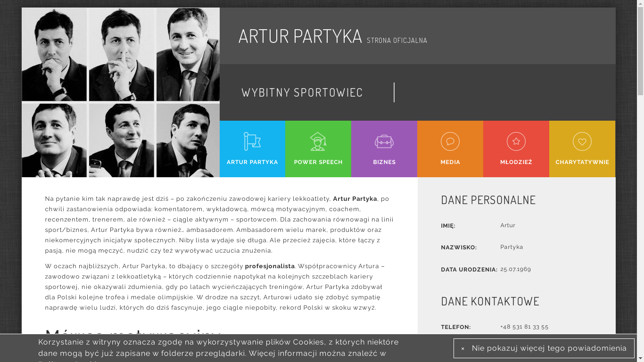This screenshot has width=644, height=362.
Task: Open the POWER SPEECH menu label
Action: [318, 162]
